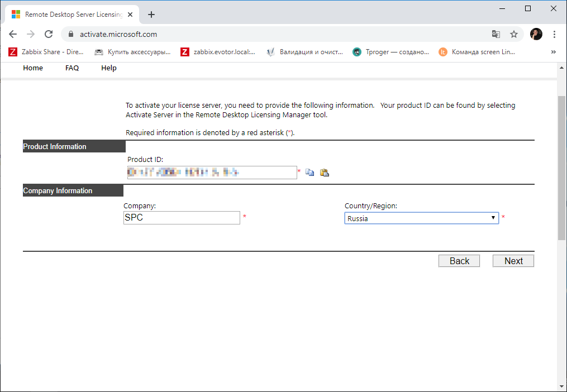This screenshot has height=392, width=567.
Task: Click the address bar URL
Action: pyautogui.click(x=118, y=35)
